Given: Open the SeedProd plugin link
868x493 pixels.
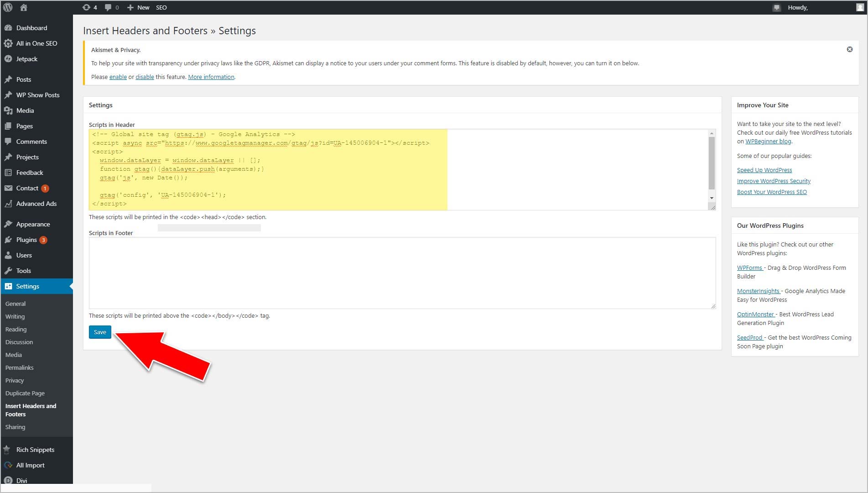Looking at the screenshot, I should tap(750, 337).
